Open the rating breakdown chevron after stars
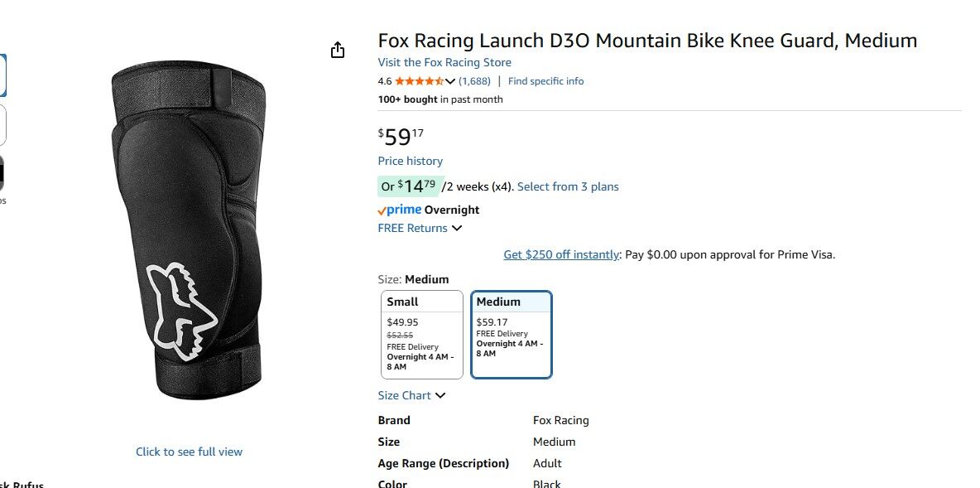Image resolution: width=980 pixels, height=488 pixels. click(450, 81)
